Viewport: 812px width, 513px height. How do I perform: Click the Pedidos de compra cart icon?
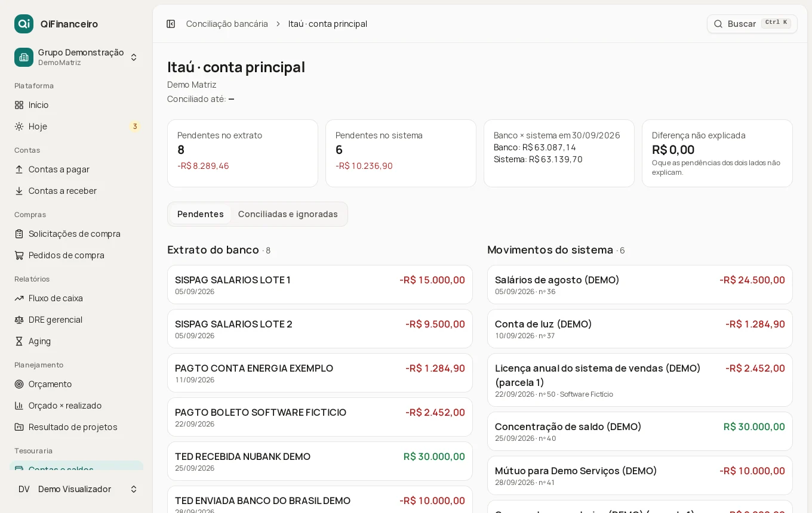coord(19,255)
